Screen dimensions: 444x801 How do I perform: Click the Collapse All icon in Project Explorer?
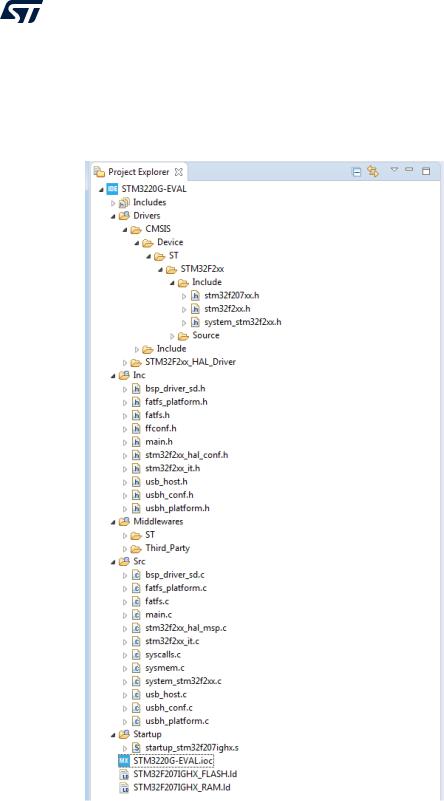tap(357, 172)
